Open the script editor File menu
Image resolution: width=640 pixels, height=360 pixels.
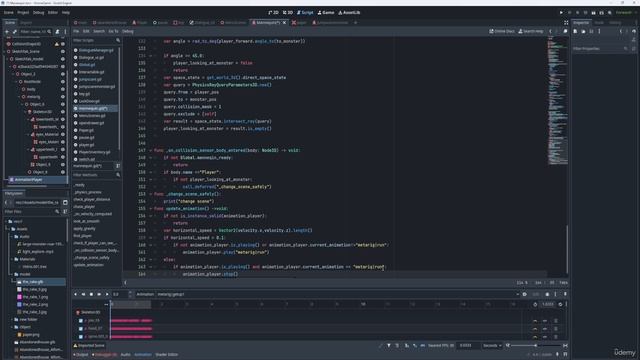click(x=76, y=31)
